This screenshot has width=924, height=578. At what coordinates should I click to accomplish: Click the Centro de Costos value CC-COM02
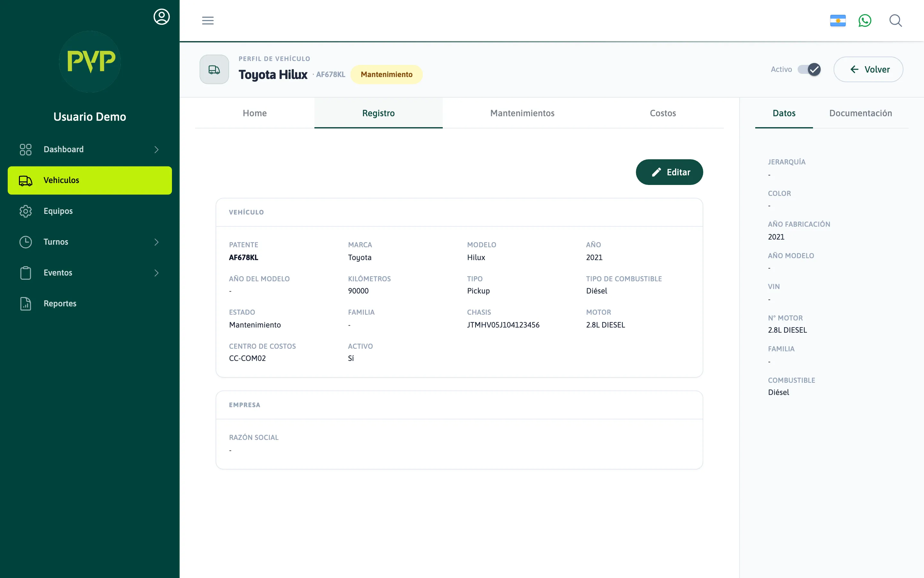[247, 359]
